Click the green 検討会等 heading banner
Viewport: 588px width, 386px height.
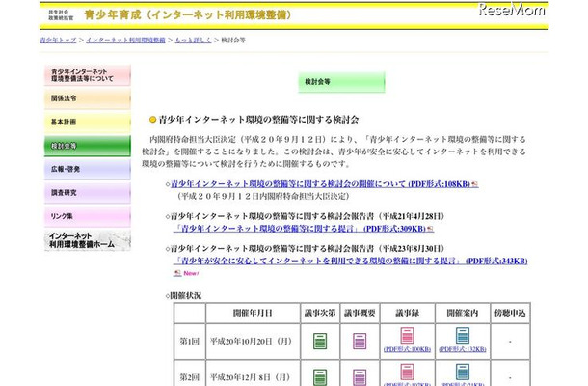tap(341, 82)
